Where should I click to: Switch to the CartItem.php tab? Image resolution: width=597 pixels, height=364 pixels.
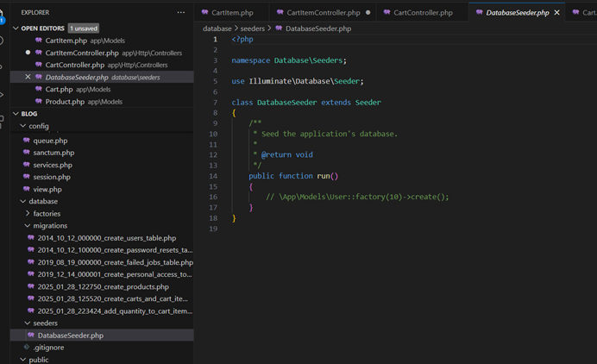point(234,13)
